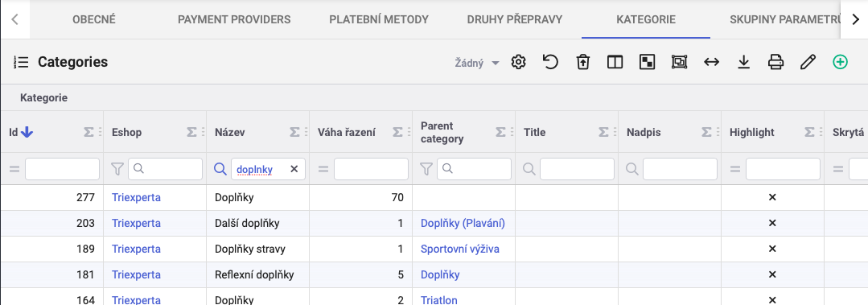Click the horizontal fit-width arrows icon
The image size is (868, 305).
[x=711, y=62]
